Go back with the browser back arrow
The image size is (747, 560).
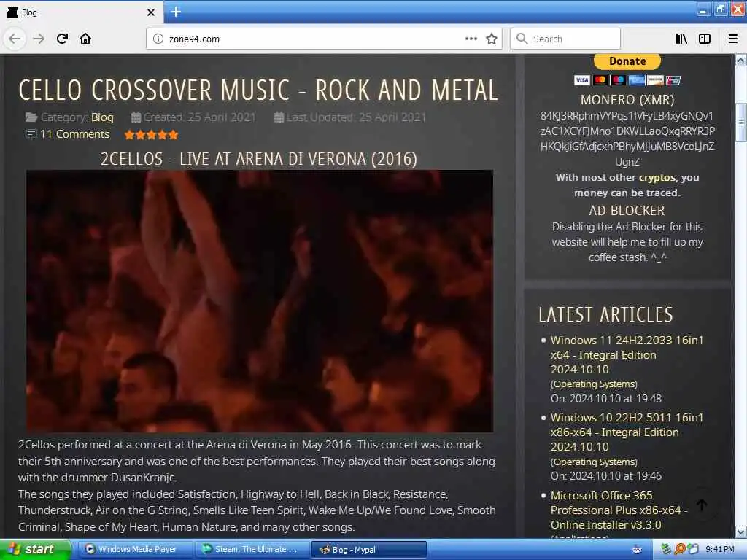pos(15,39)
